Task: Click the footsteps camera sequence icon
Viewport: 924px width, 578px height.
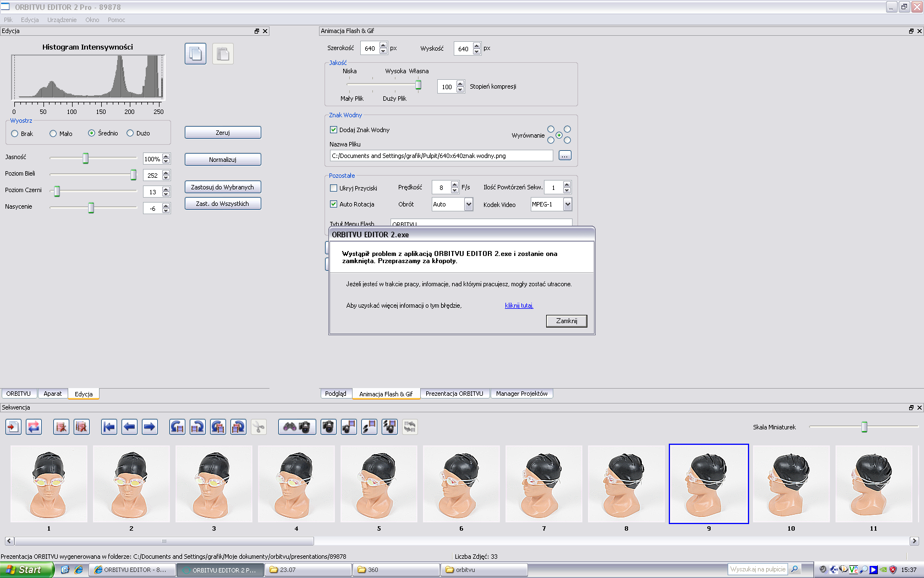Action: pyautogui.click(x=389, y=427)
